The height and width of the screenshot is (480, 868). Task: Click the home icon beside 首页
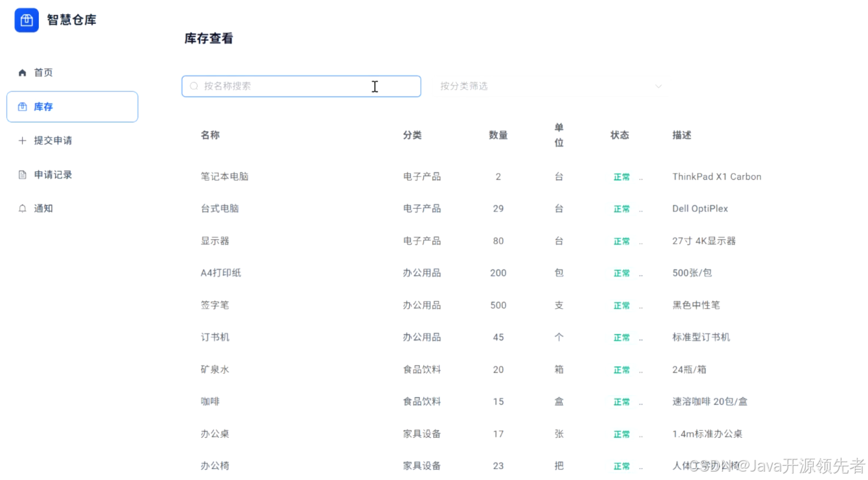[22, 73]
